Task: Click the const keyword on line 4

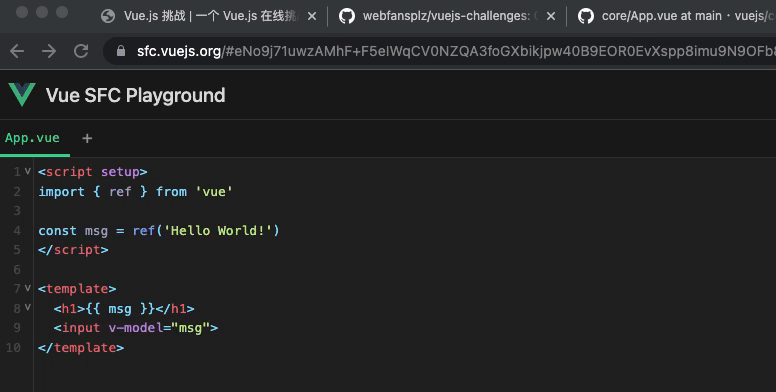Action: click(x=57, y=231)
